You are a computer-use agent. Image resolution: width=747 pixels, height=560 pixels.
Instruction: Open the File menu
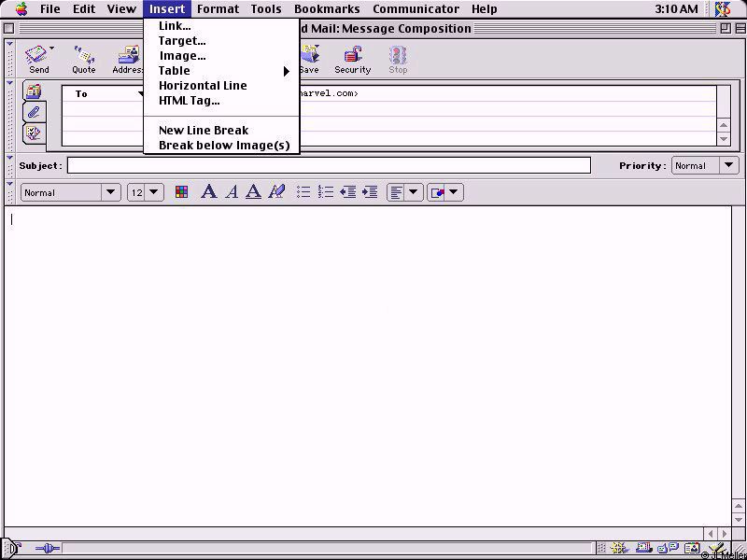click(50, 8)
